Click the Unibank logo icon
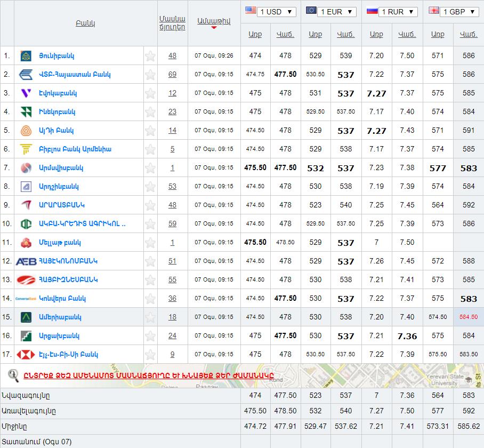 tap(26, 56)
